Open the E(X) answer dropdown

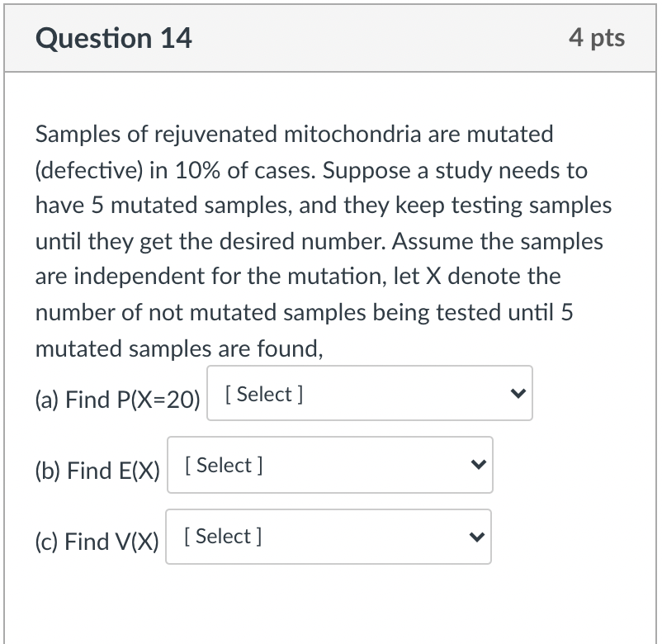click(x=329, y=465)
